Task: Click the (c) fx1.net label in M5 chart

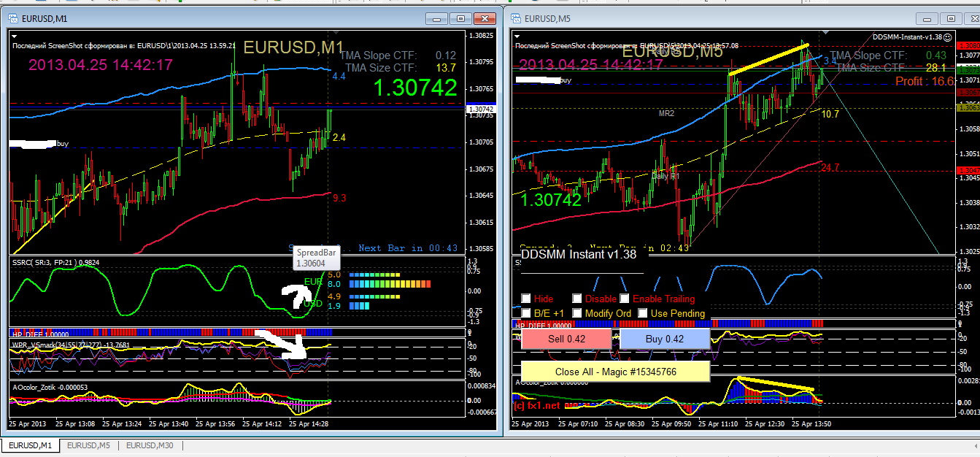Action: click(538, 405)
